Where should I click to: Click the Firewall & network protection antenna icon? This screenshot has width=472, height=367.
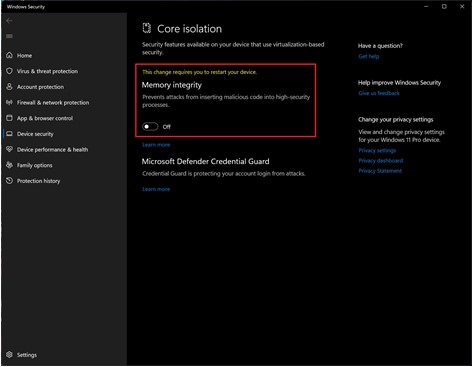(9, 102)
